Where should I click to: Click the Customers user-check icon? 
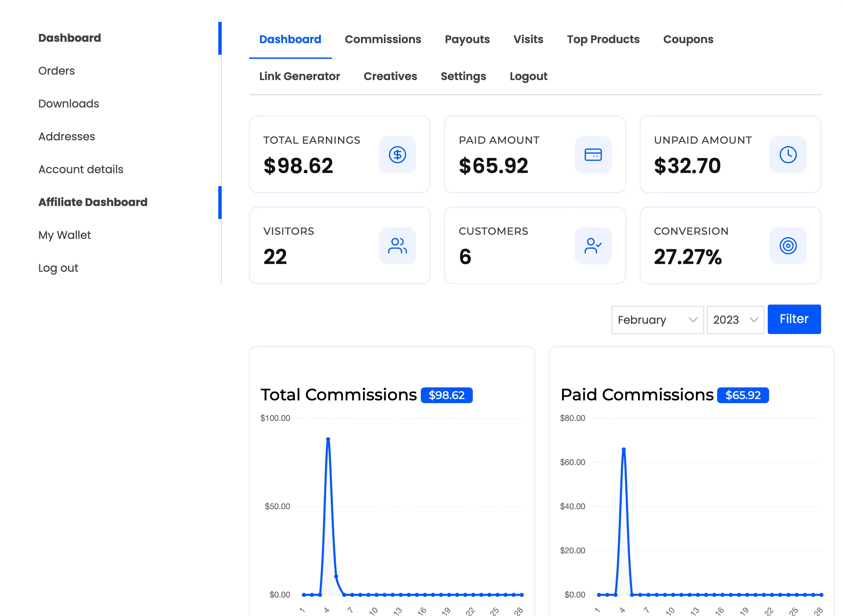pos(593,246)
